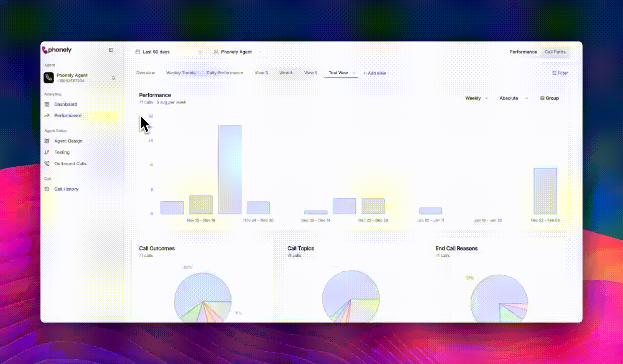
Task: Select the Daily Performance tab
Action: 225,73
